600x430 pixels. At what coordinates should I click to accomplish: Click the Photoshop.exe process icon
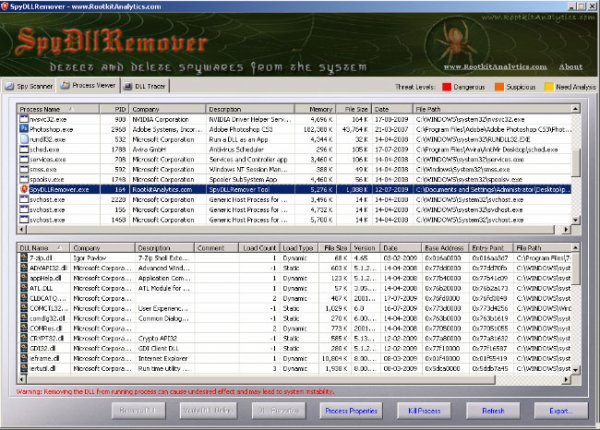coord(24,129)
